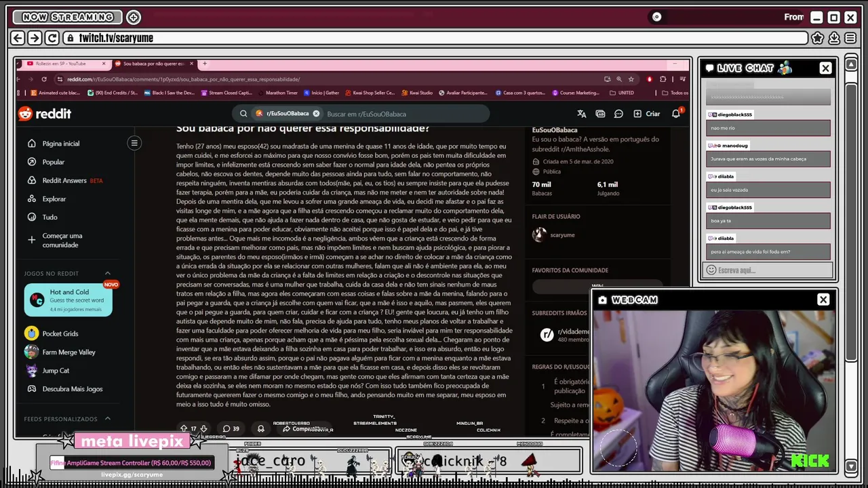Image resolution: width=868 pixels, height=488 pixels.
Task: Click the overlay favorite star icon
Action: pyautogui.click(x=818, y=38)
